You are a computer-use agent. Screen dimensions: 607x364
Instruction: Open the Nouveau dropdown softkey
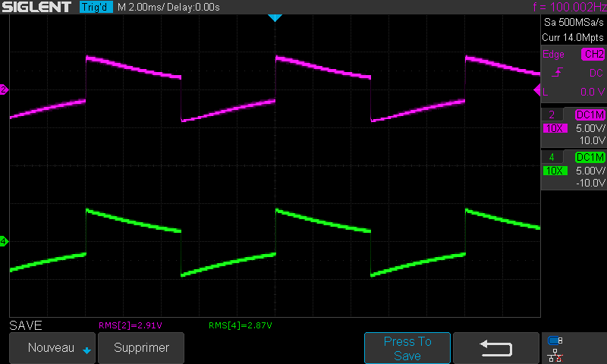[x=52, y=348]
